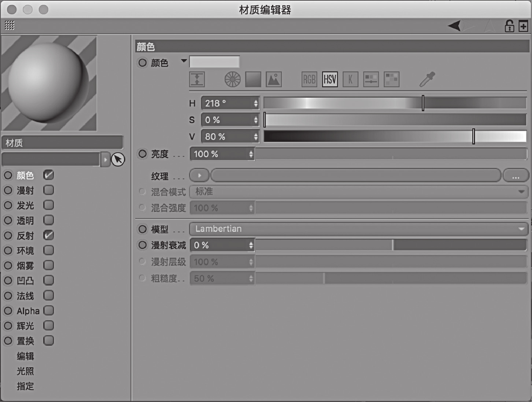This screenshot has height=402, width=532.
Task: Enable the 法线 channel checkbox
Action: click(49, 295)
